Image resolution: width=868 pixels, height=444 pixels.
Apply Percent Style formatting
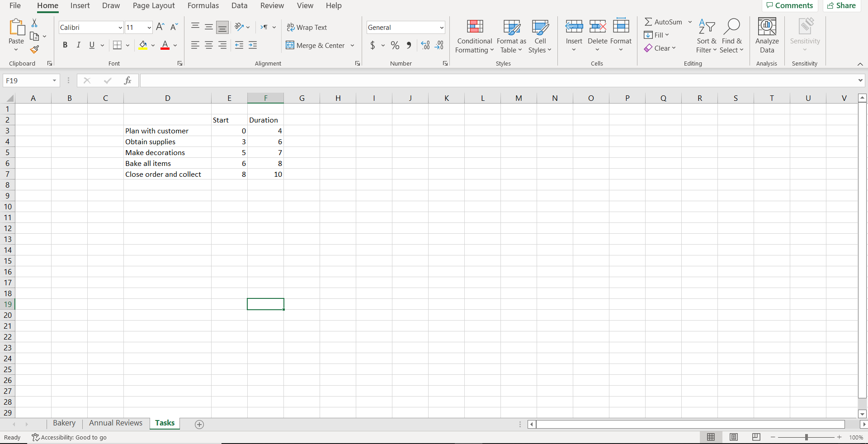click(x=395, y=45)
